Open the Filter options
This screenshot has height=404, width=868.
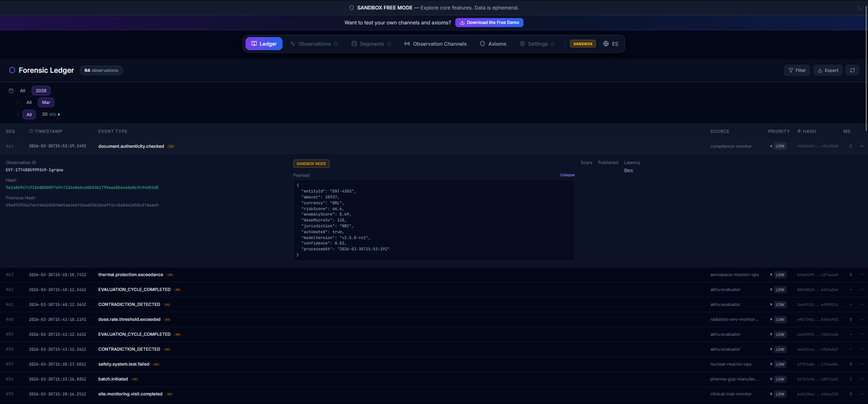(797, 70)
